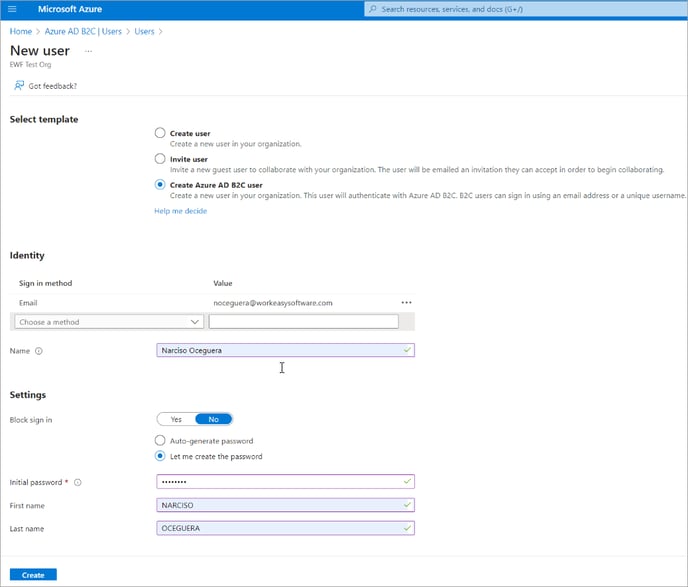Click the Microsoft Azure logo text

[70, 9]
